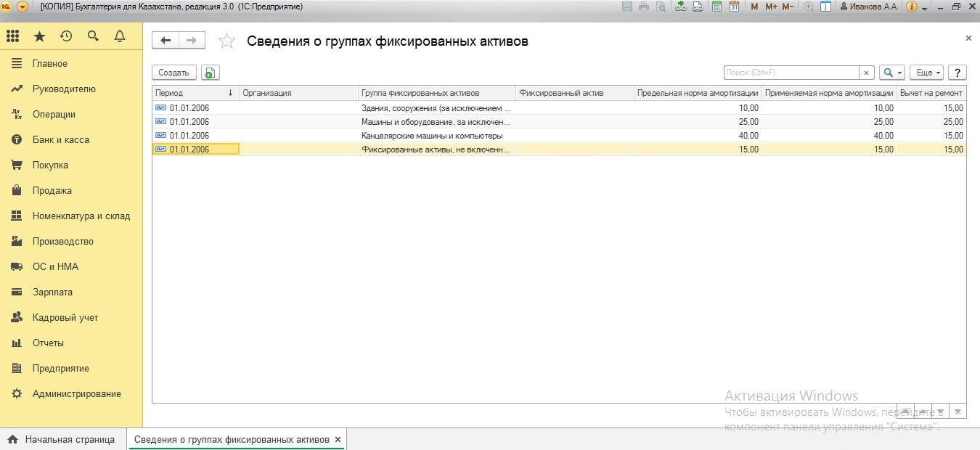Open the Банк и касса section

[x=60, y=139]
